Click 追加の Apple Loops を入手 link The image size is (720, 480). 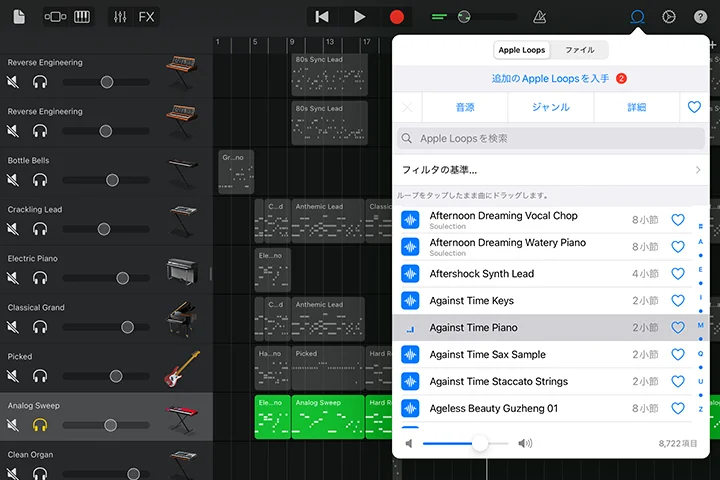[550, 79]
